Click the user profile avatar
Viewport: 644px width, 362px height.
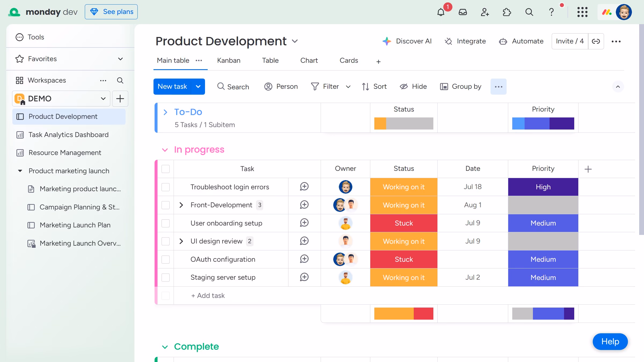coord(624,12)
